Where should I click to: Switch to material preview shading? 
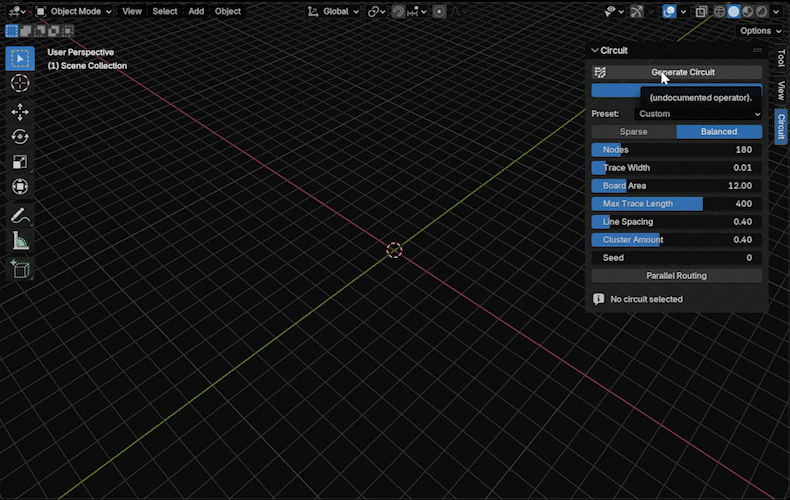click(748, 11)
